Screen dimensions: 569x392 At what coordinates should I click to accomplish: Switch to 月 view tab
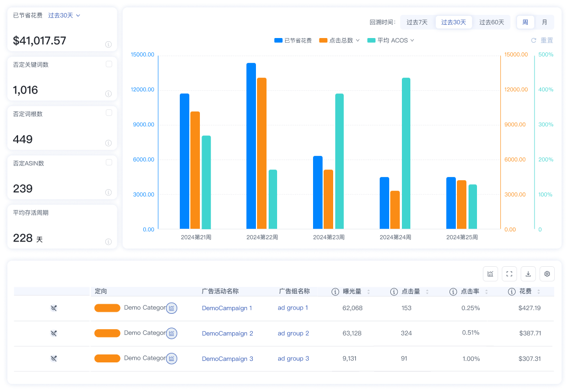point(545,22)
